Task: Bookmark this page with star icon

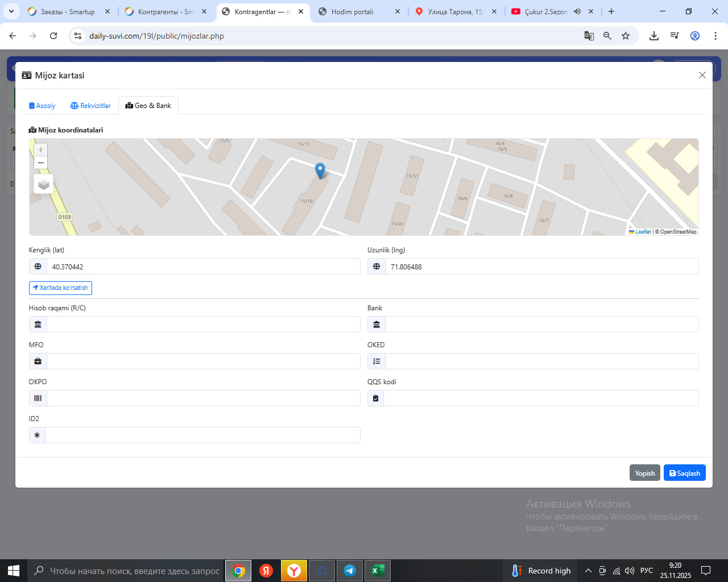Action: coord(626,36)
